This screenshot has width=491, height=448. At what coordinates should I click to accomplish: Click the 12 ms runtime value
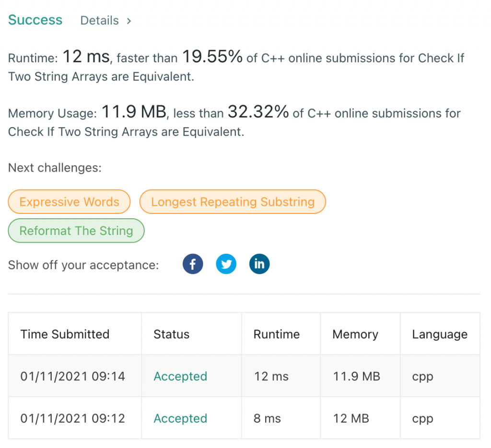pyautogui.click(x=271, y=376)
